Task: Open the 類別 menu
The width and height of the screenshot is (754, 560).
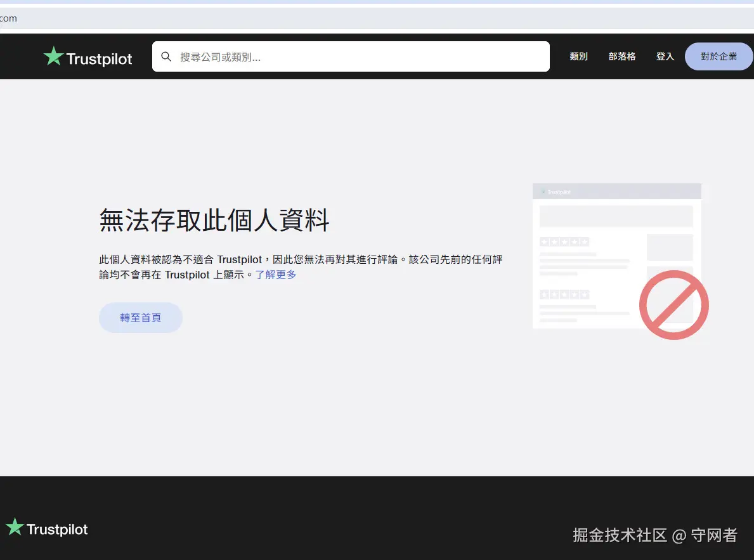Action: [x=578, y=56]
